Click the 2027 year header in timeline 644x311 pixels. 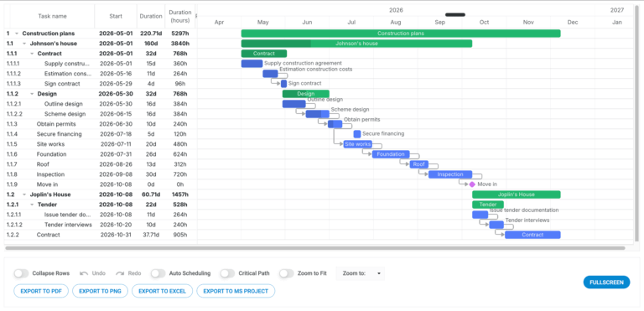tap(617, 10)
